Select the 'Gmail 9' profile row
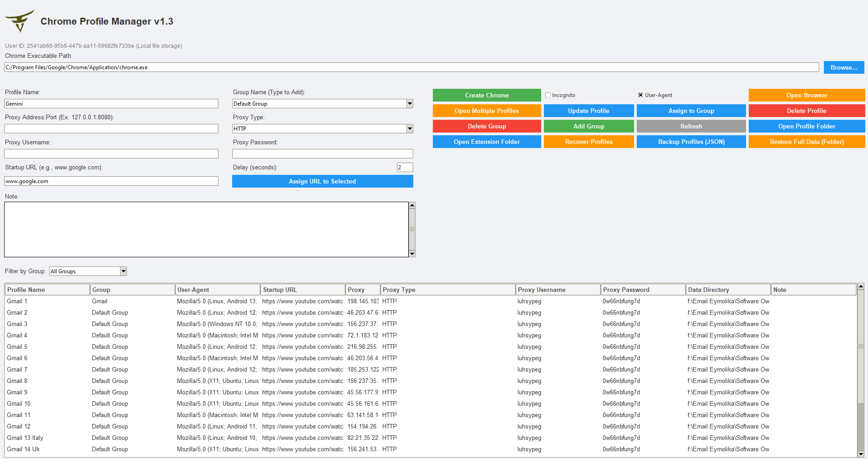868x459 pixels. click(x=431, y=393)
